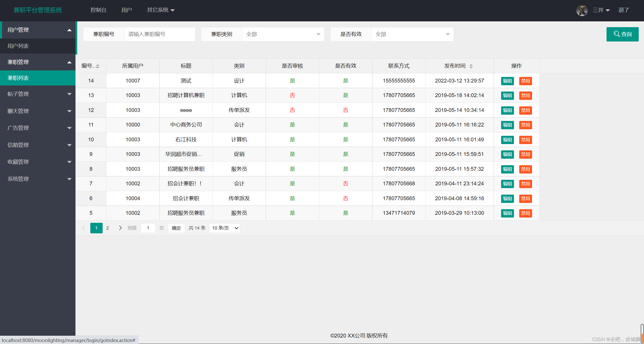Click 编辑 for row 14
Image resolution: width=644 pixels, height=344 pixels.
point(507,81)
